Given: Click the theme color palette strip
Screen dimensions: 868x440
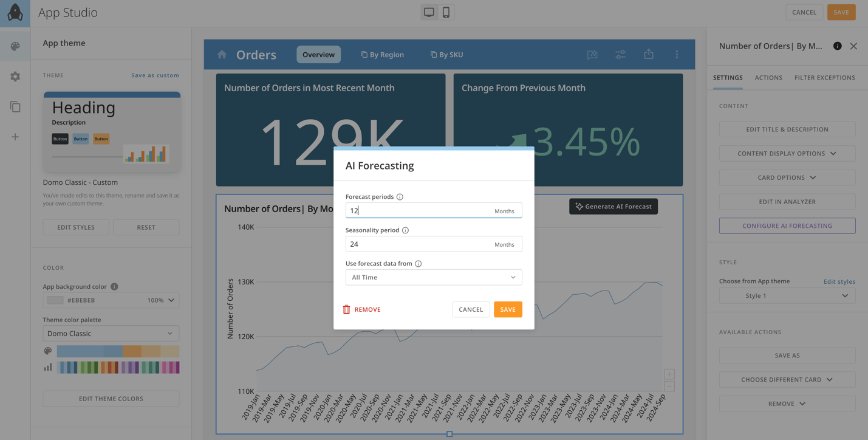Looking at the screenshot, I should 118,351.
